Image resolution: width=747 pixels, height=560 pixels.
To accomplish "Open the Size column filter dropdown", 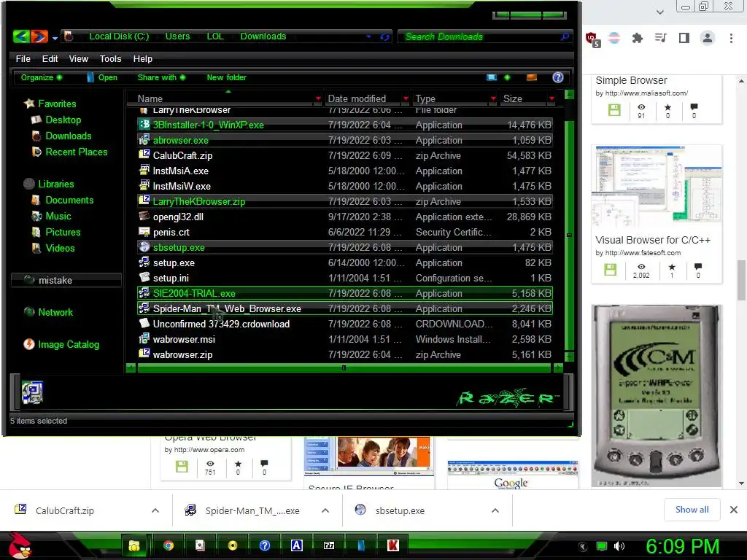I will [551, 98].
